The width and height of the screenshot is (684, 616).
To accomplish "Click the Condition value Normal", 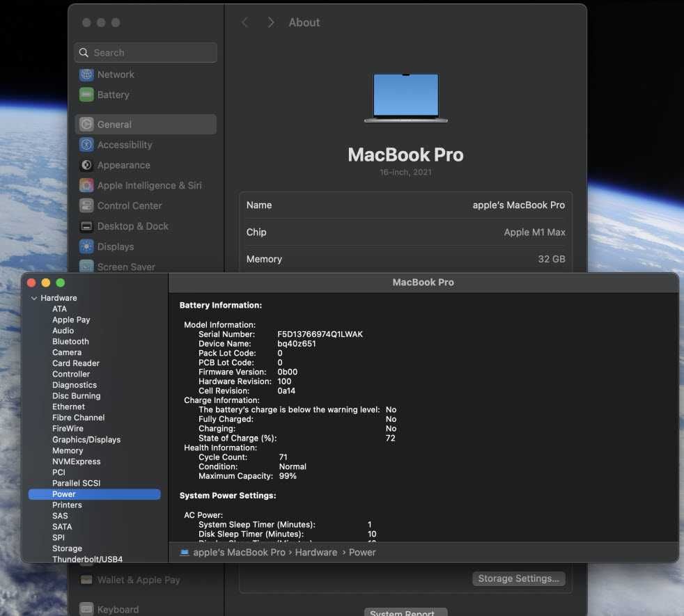I will (x=293, y=466).
